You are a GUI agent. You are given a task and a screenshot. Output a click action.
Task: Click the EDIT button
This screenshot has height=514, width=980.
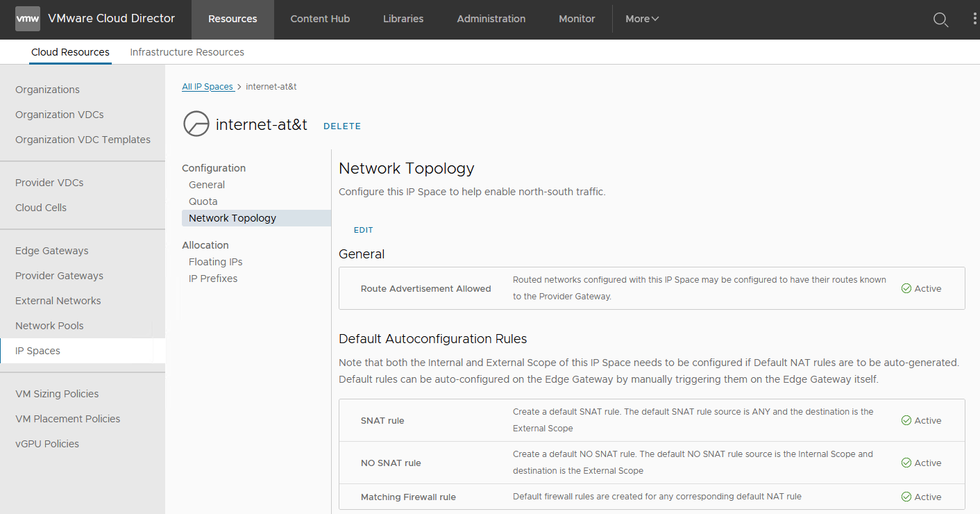tap(363, 230)
